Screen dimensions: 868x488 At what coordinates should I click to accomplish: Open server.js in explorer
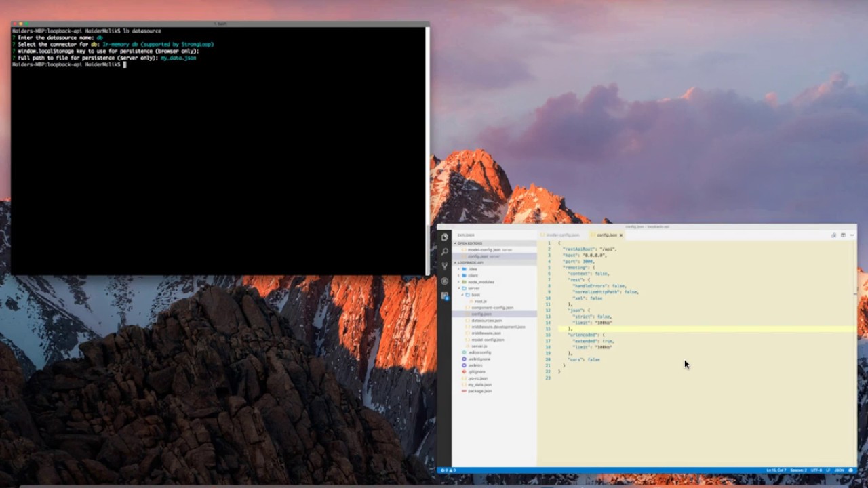[479, 346]
